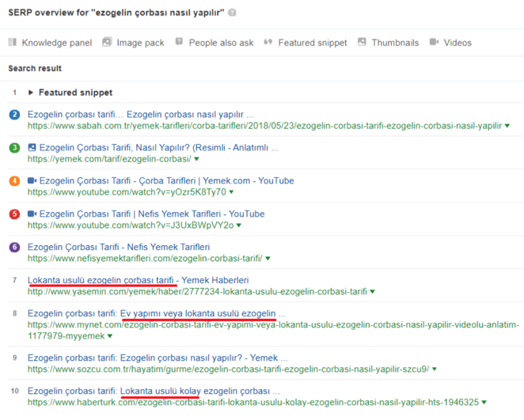
Task: Open dropdown arrow after yemek.com URL
Action: (x=196, y=159)
